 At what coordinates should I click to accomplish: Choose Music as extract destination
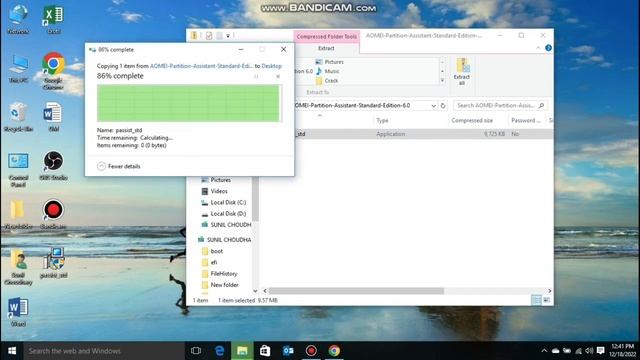328,71
